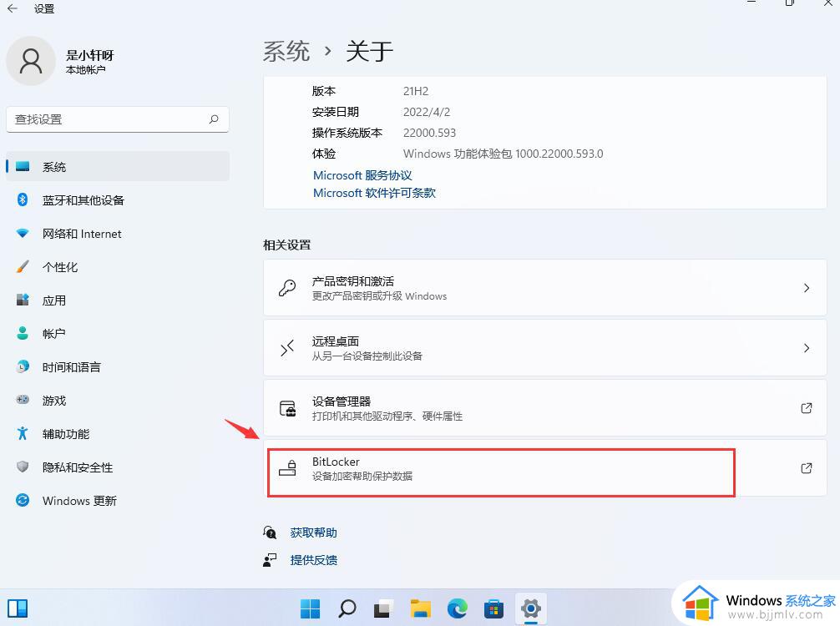Open Windows 更新 settings

(x=118, y=500)
